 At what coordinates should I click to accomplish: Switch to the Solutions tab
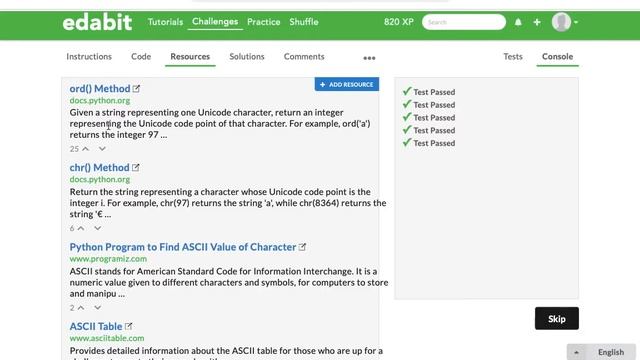point(247,56)
